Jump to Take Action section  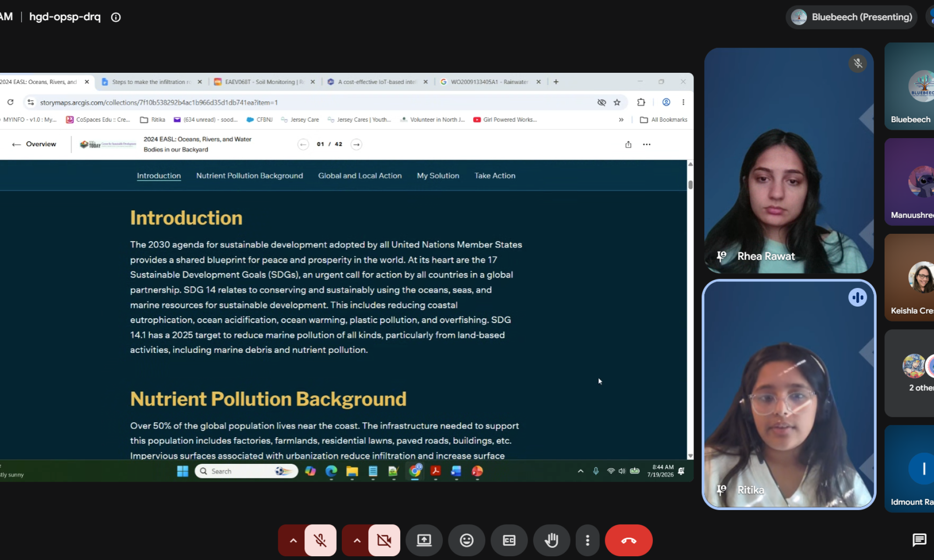[495, 175]
